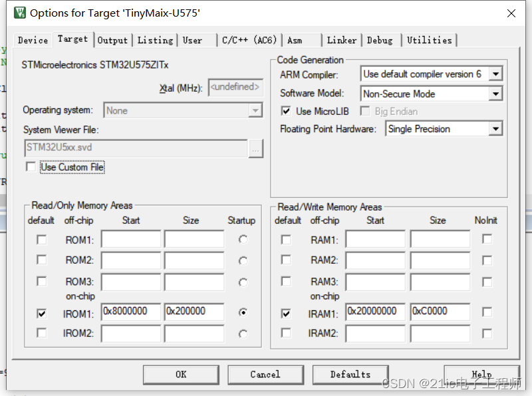Close the Options for Target dialog

pyautogui.click(x=511, y=13)
